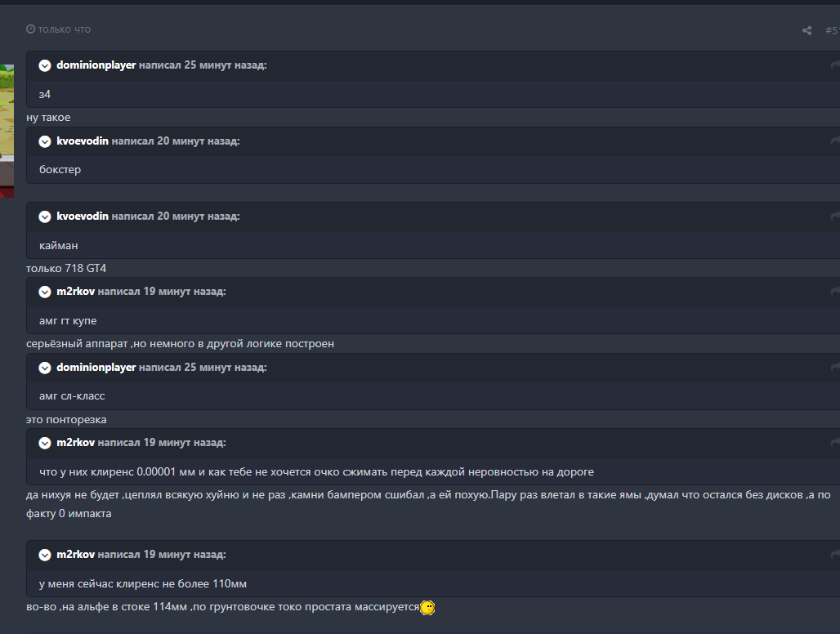Open the dominionplayer profile from the 'з4' quote
The width and height of the screenshot is (840, 634).
(96, 65)
